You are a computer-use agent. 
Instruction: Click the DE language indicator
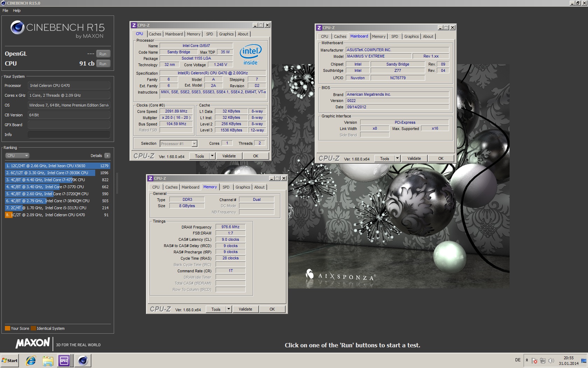(518, 360)
